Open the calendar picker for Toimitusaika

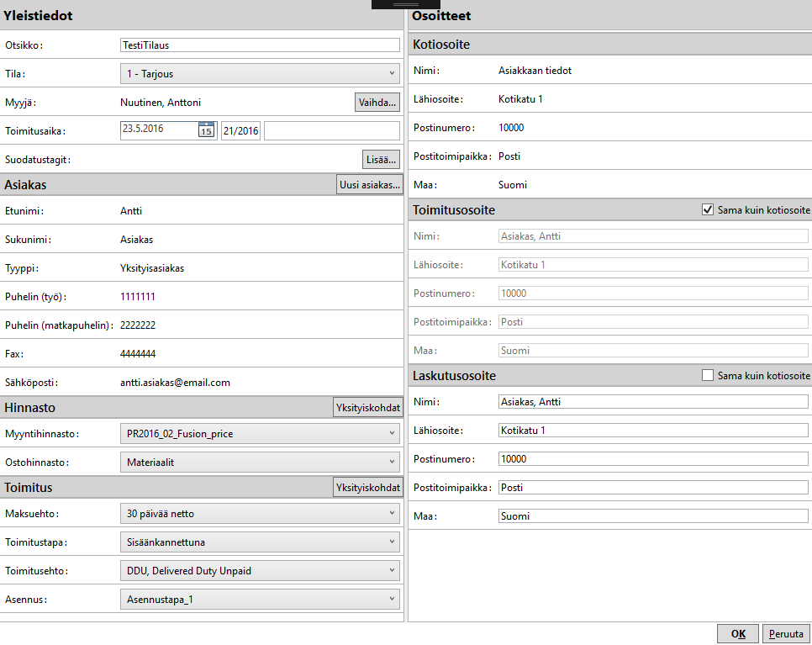(x=206, y=130)
